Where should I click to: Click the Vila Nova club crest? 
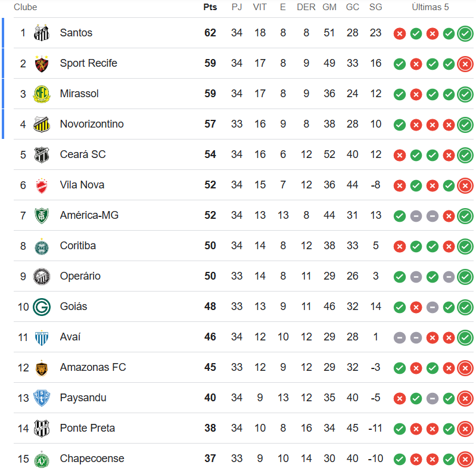pyautogui.click(x=41, y=185)
